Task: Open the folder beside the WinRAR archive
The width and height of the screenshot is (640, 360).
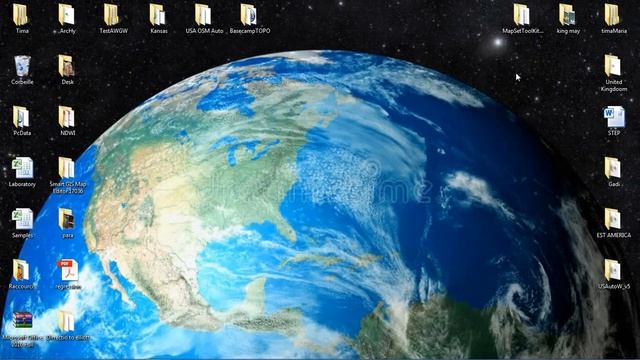Action: pyautogui.click(x=67, y=321)
